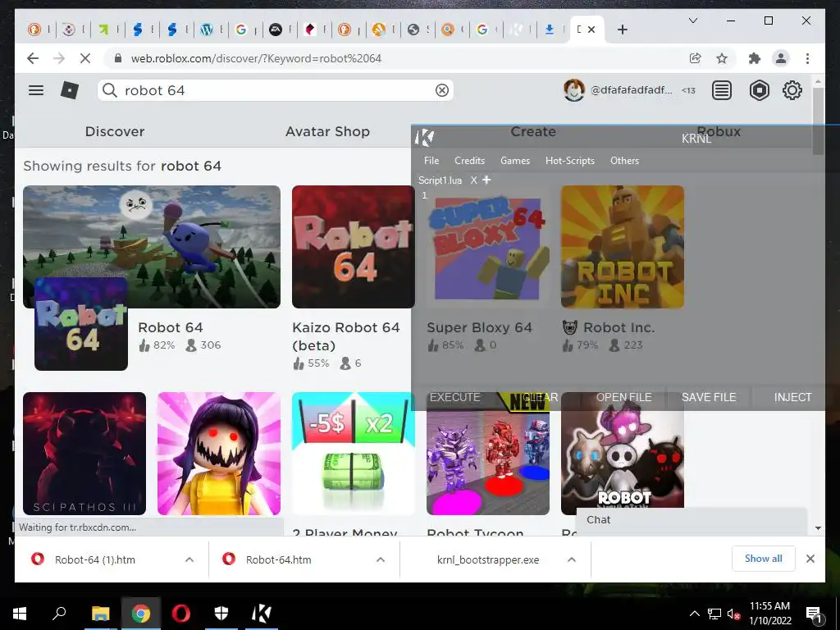The width and height of the screenshot is (840, 630).
Task: Click the CLEAR button in KRNL
Action: pos(540,397)
